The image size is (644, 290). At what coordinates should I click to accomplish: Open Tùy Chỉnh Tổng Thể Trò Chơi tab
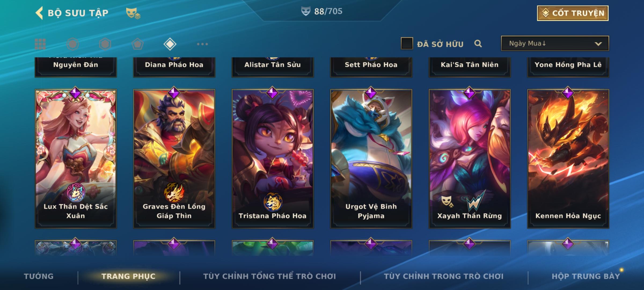pos(269,276)
